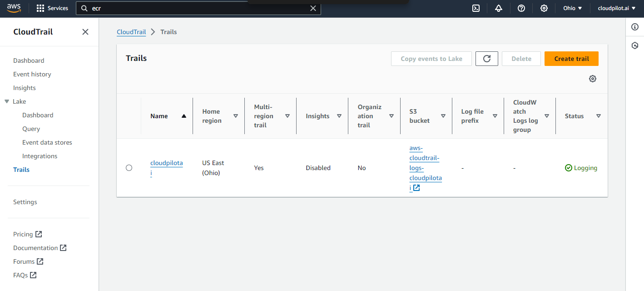Image resolution: width=644 pixels, height=291 pixels.
Task: Select the cloudpilotai trail radio button
Action: [129, 168]
